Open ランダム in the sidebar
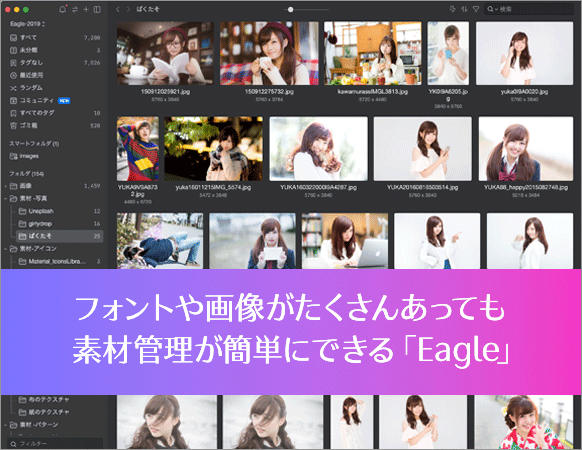 coord(55,88)
